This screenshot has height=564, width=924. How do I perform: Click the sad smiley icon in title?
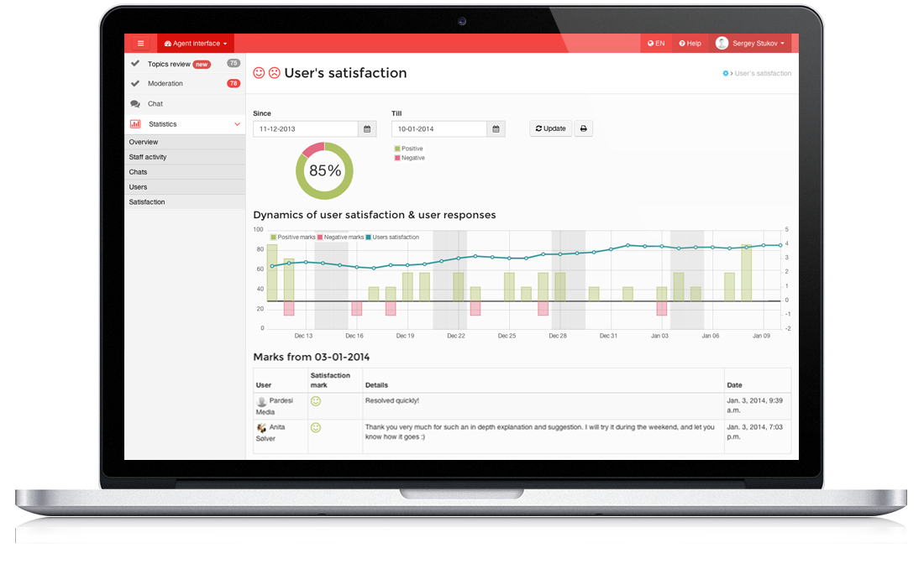(x=274, y=73)
